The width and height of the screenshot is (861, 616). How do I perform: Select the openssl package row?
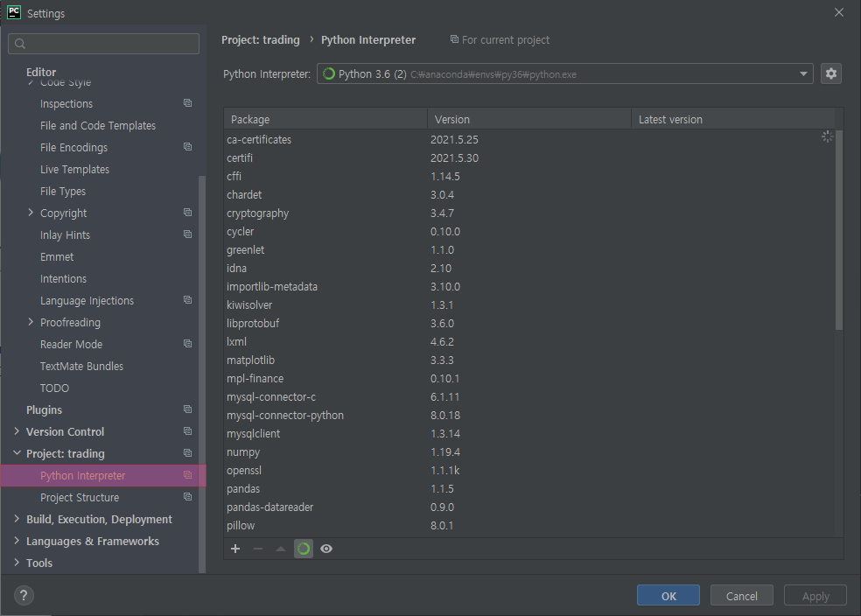529,471
